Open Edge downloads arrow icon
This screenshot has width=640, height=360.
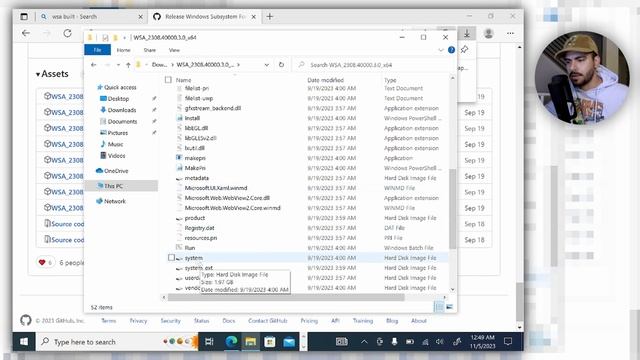[x=467, y=33]
